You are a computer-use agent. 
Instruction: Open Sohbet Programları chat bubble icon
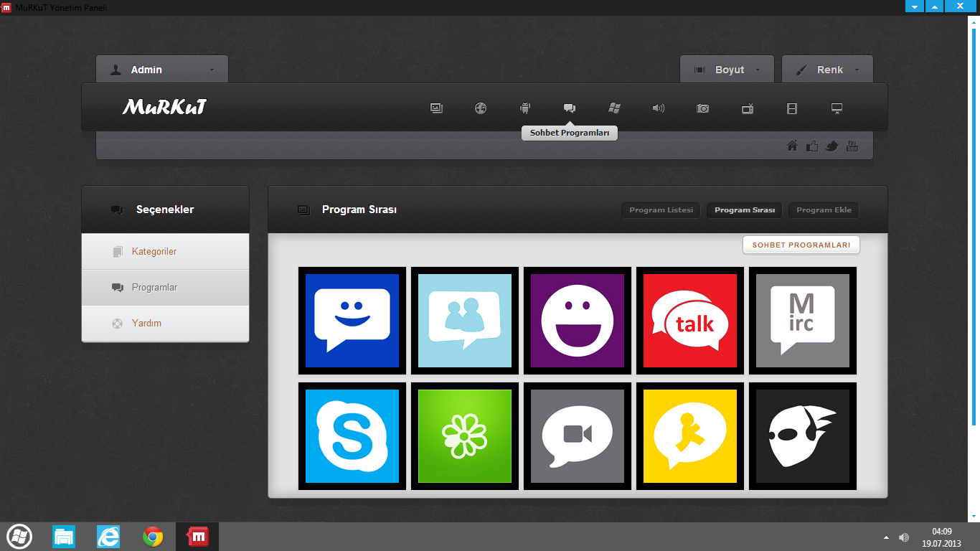point(570,108)
